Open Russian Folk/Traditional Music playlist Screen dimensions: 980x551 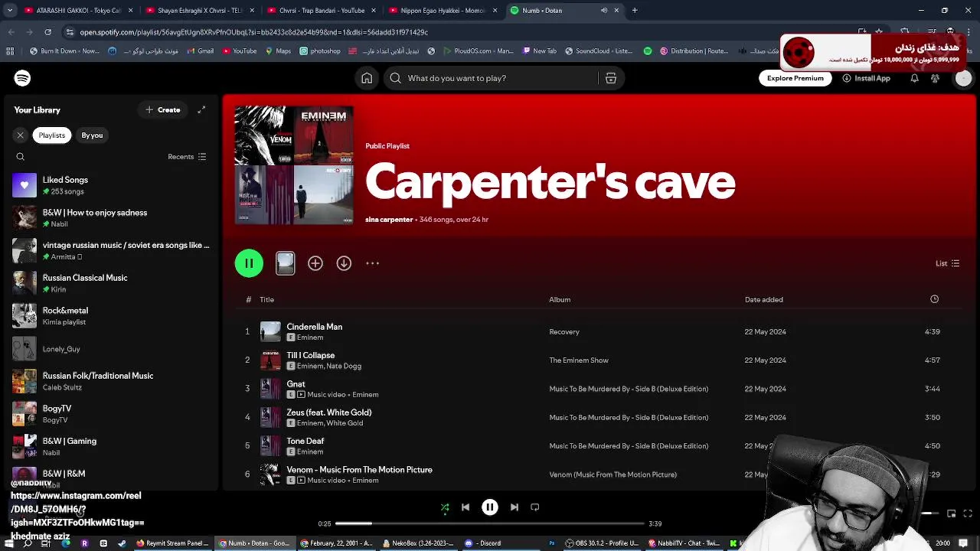click(111, 381)
